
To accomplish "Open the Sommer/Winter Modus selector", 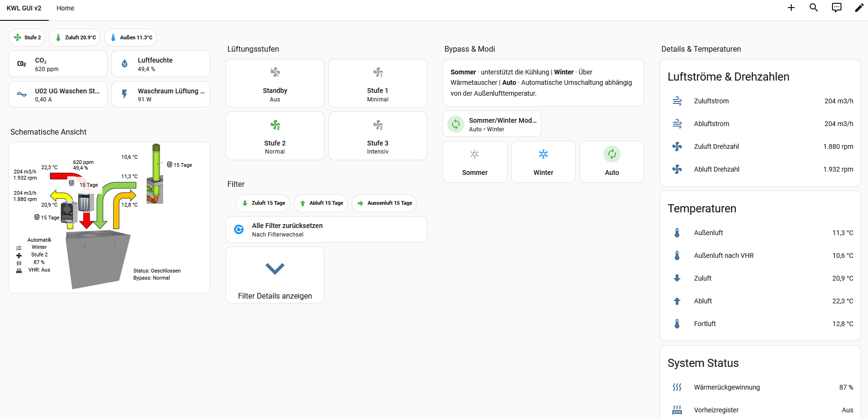I will [x=492, y=124].
